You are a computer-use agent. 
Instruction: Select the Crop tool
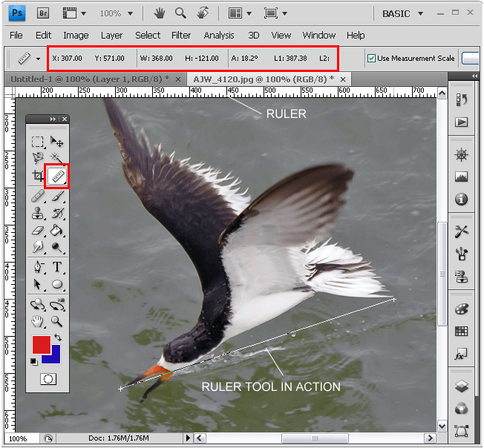click(x=38, y=176)
